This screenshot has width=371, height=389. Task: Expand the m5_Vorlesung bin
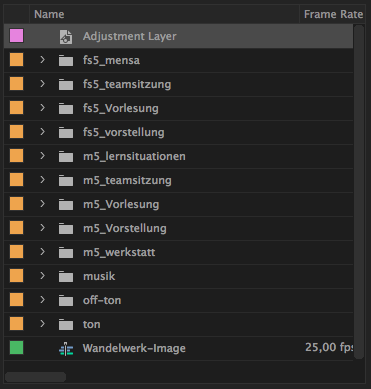click(42, 204)
